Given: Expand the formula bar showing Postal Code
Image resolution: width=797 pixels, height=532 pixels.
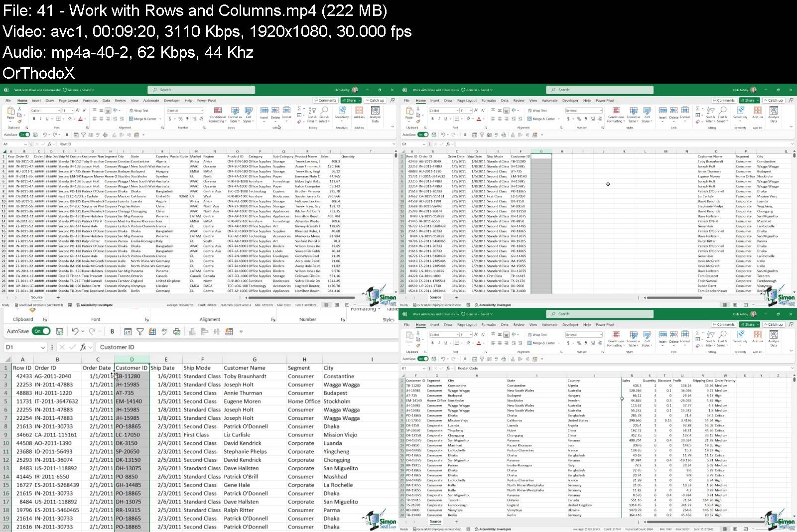Looking at the screenshot, I should click(792, 368).
